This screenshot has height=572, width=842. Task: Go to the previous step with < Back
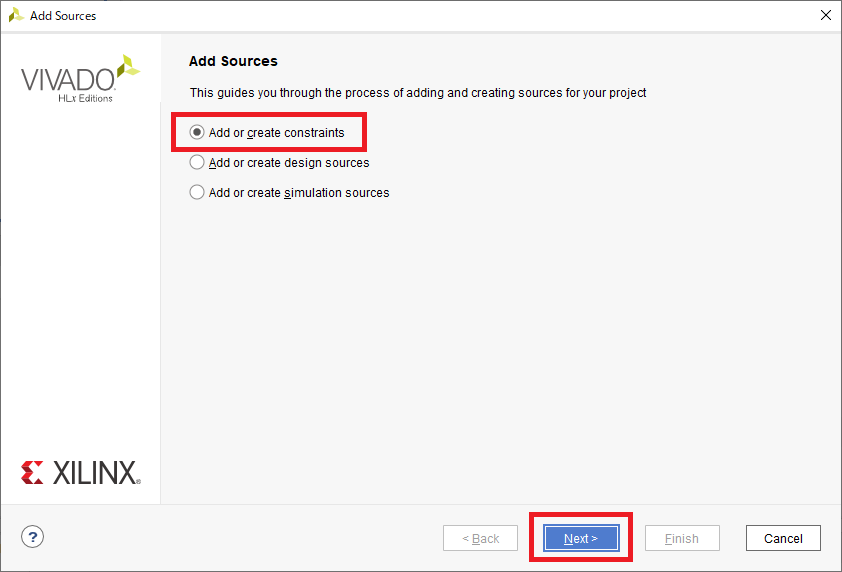(x=481, y=538)
